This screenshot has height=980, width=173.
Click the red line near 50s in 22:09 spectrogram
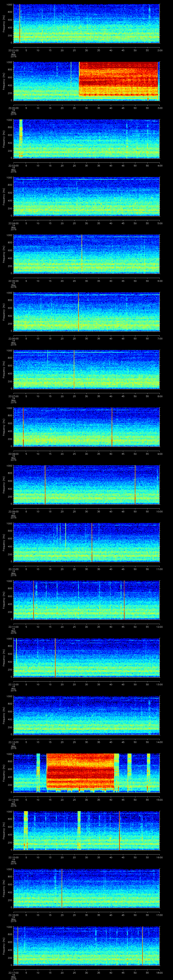tap(135, 485)
